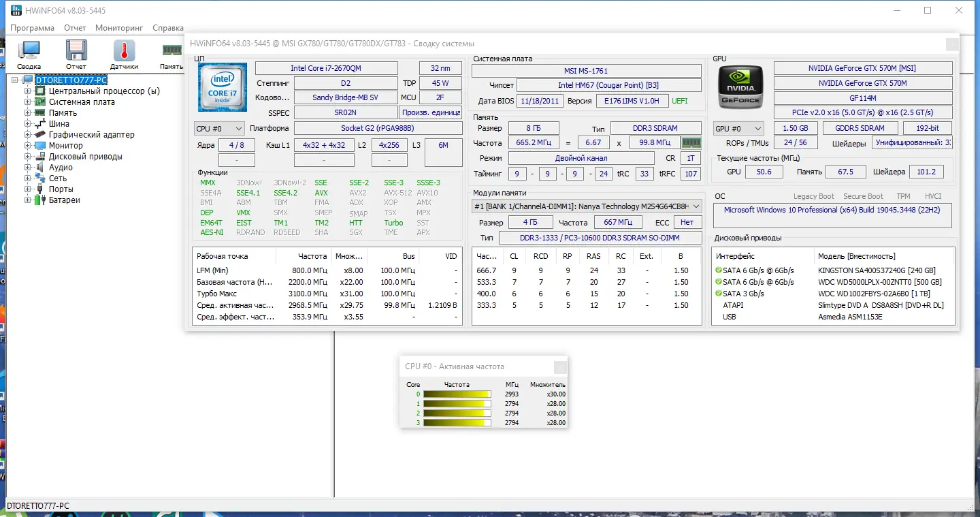Open the GPU #0 selector dropdown

738,128
